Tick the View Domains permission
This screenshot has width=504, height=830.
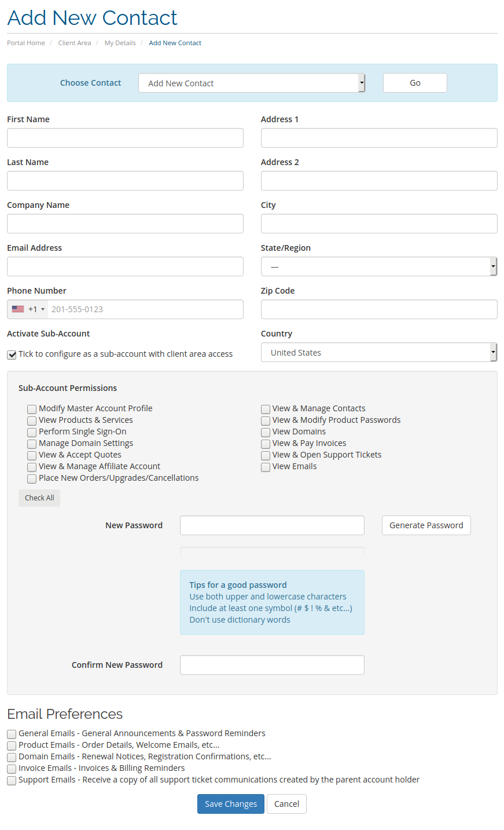(266, 432)
